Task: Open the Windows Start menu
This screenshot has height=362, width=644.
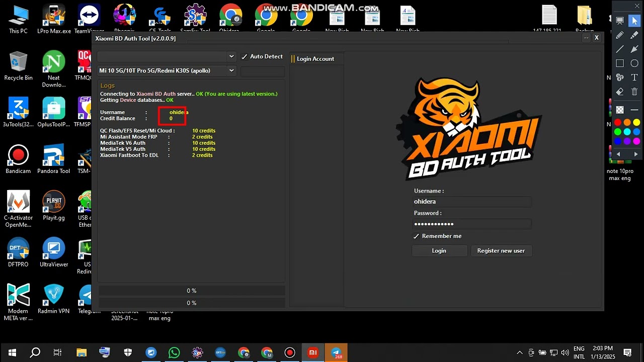Action: click(x=12, y=352)
